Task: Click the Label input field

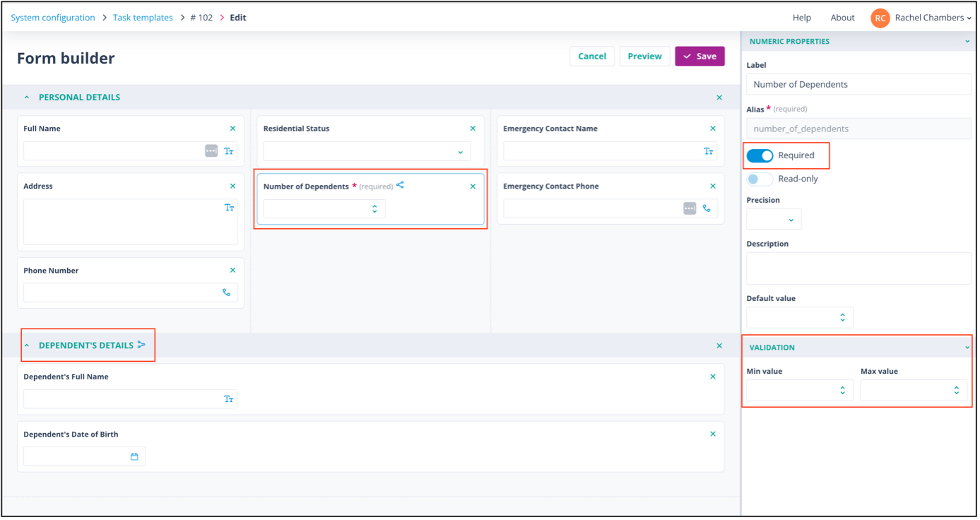Action: click(x=858, y=84)
